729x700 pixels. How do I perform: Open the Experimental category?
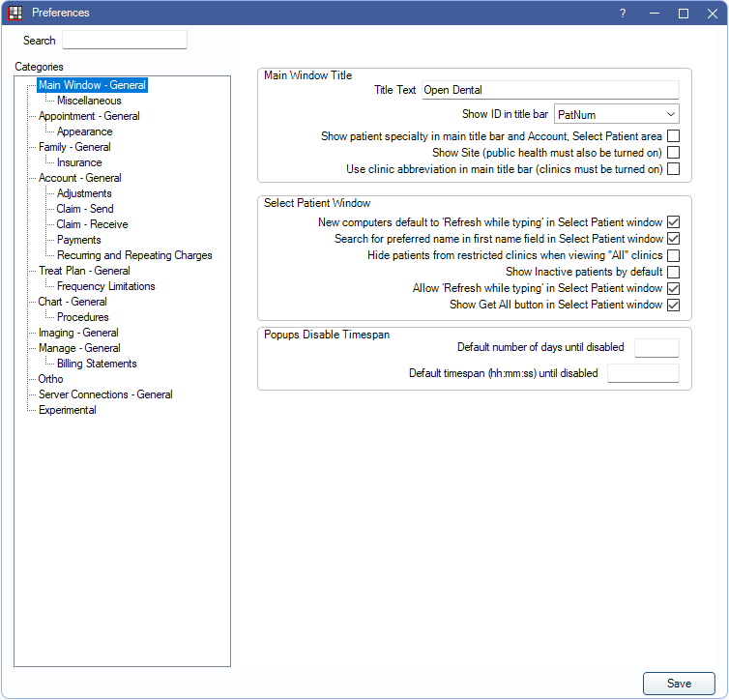point(68,410)
